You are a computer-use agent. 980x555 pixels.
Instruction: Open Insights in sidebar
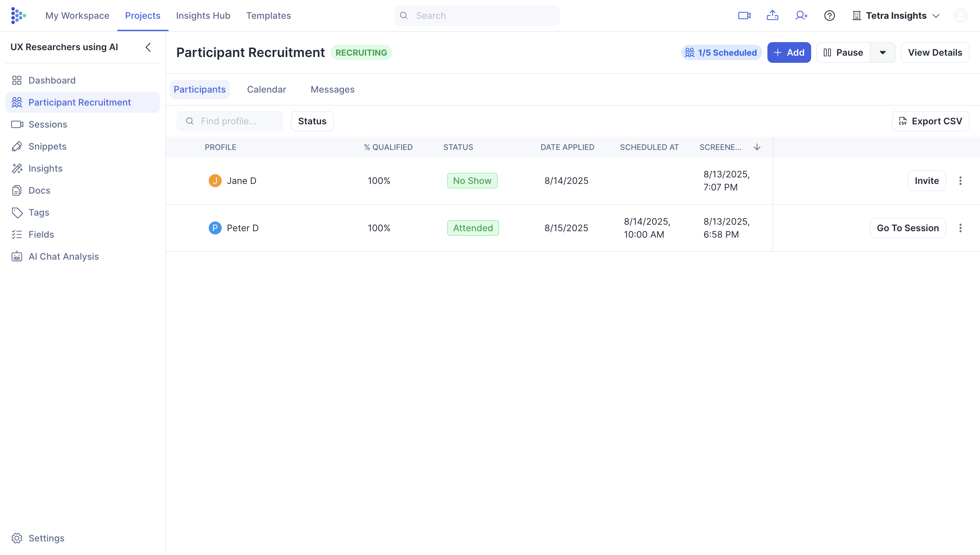[x=82, y=168]
